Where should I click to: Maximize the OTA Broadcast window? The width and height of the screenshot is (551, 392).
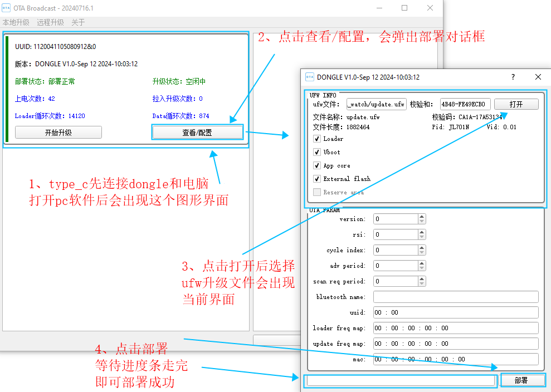coord(404,8)
